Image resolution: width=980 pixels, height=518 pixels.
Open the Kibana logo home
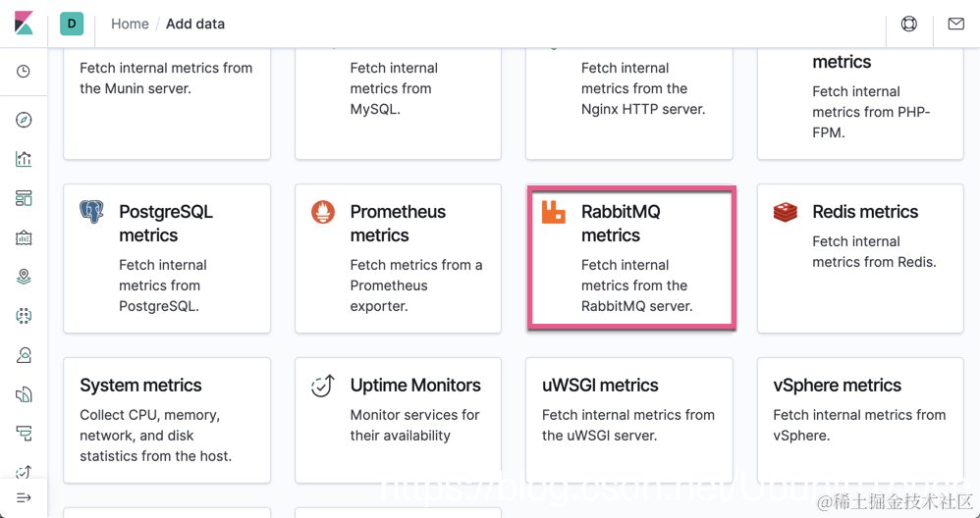(x=24, y=24)
